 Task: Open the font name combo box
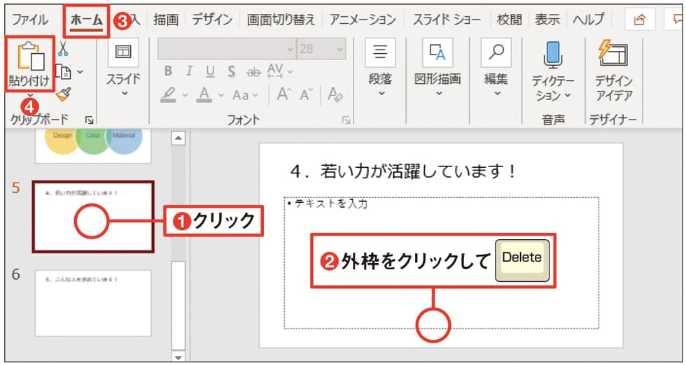coord(227,49)
